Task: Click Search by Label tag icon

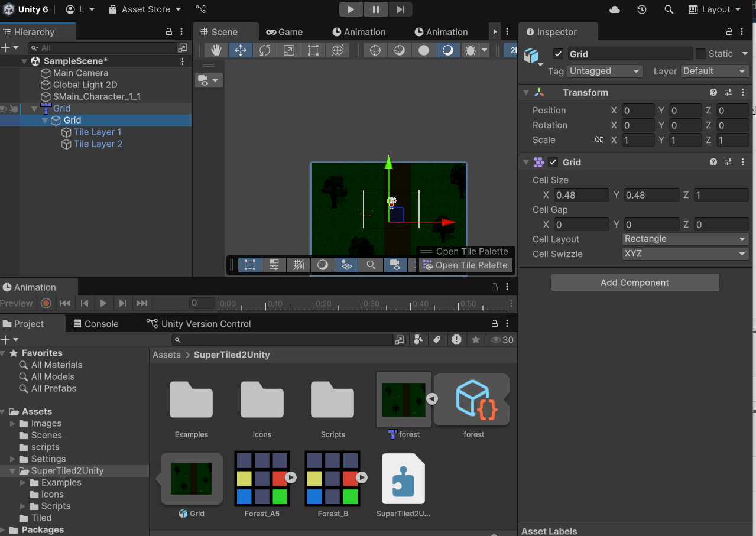Action: pyautogui.click(x=437, y=339)
